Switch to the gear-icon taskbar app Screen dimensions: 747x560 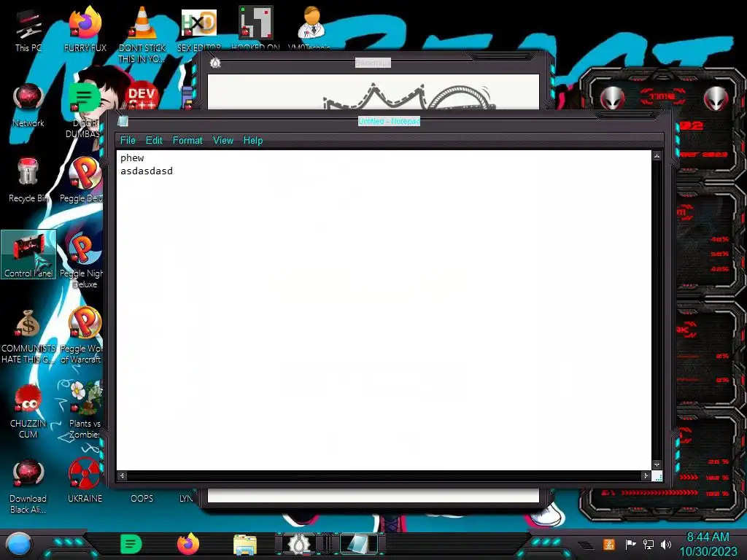(x=298, y=544)
